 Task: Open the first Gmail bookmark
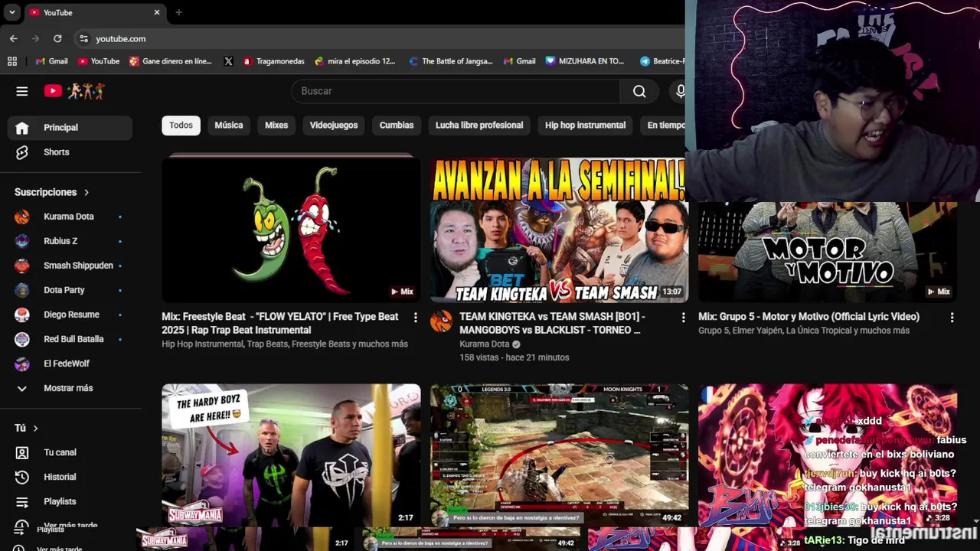coord(51,61)
